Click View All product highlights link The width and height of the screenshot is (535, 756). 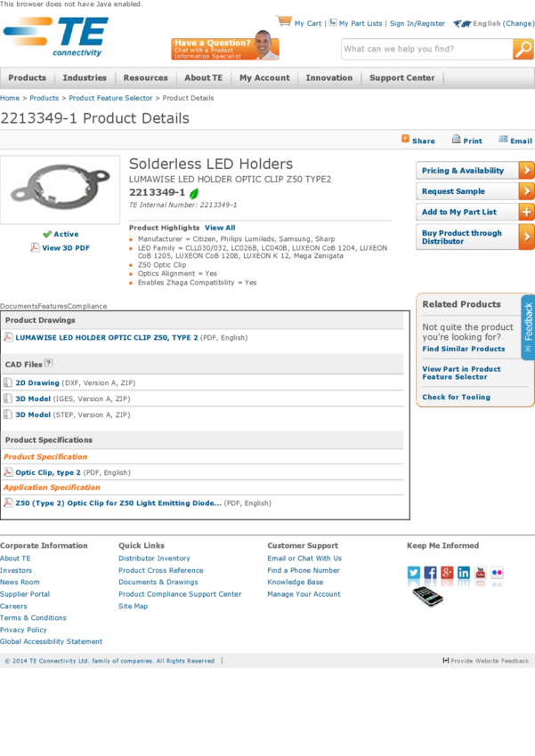click(220, 228)
